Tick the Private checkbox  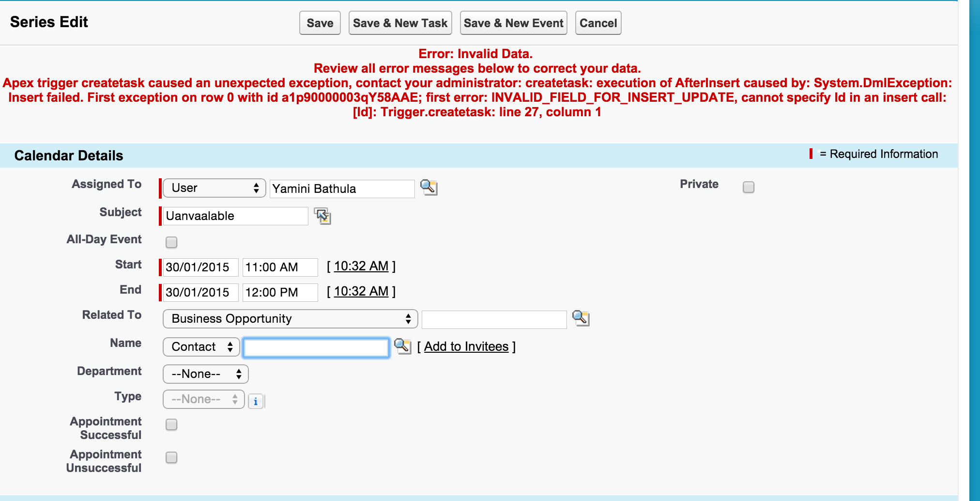pyautogui.click(x=749, y=187)
